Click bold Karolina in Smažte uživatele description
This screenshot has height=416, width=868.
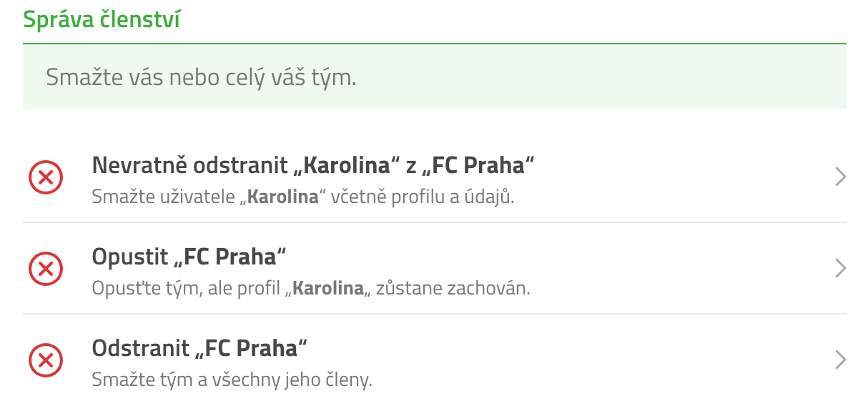click(x=282, y=197)
